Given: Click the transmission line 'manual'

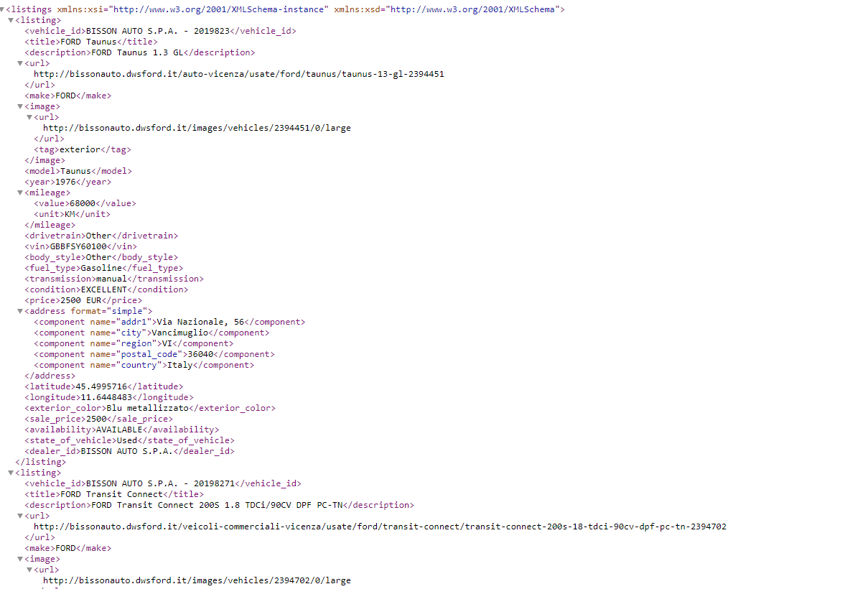Looking at the screenshot, I should (114, 279).
